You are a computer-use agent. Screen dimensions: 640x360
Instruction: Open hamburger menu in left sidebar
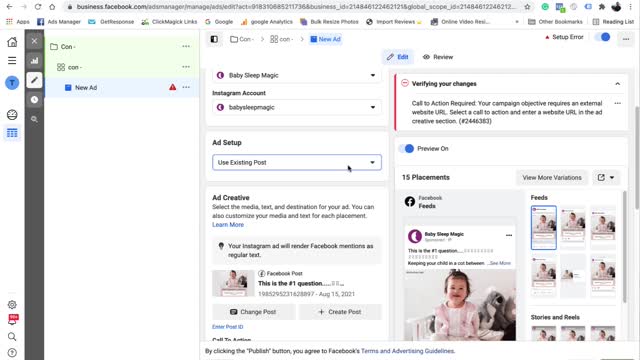[x=12, y=60]
